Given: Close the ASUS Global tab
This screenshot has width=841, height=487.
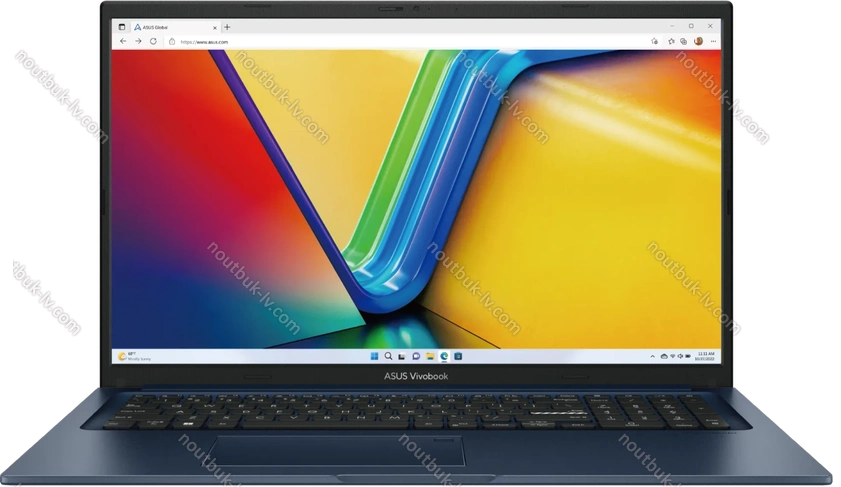Looking at the screenshot, I should [214, 26].
